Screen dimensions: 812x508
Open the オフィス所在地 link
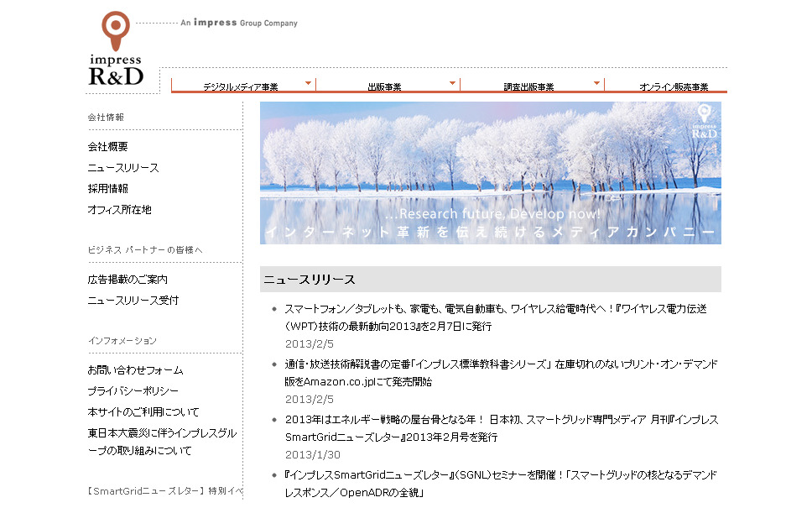tap(120, 209)
